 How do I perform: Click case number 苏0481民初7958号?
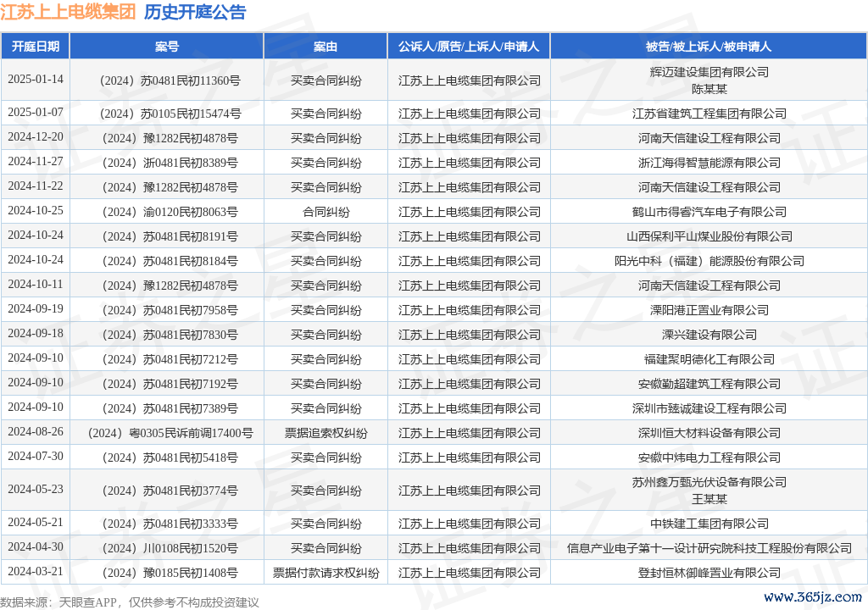[x=170, y=311]
